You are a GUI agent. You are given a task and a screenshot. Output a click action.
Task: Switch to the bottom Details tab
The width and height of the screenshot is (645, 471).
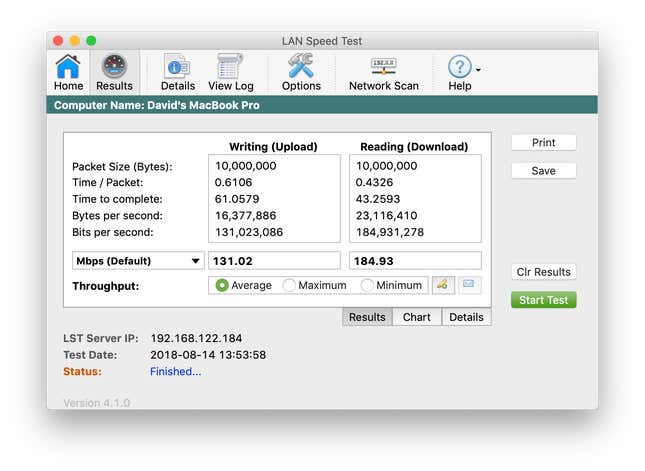point(466,317)
